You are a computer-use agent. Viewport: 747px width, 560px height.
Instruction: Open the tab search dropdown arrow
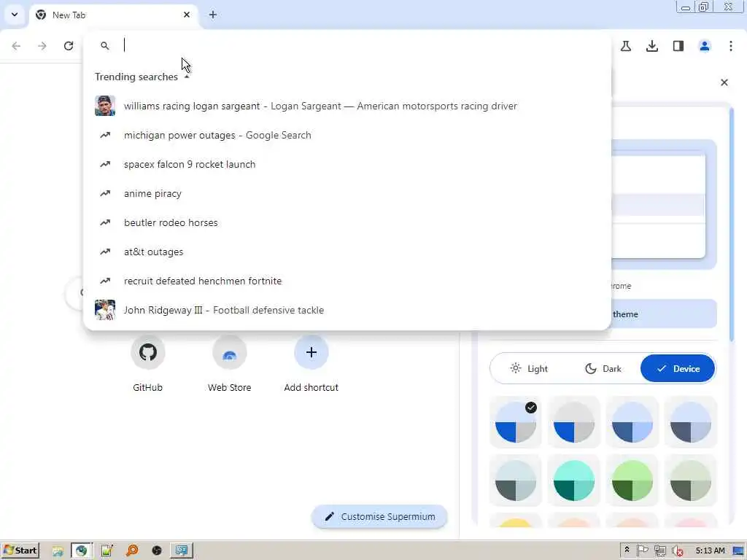(x=15, y=15)
